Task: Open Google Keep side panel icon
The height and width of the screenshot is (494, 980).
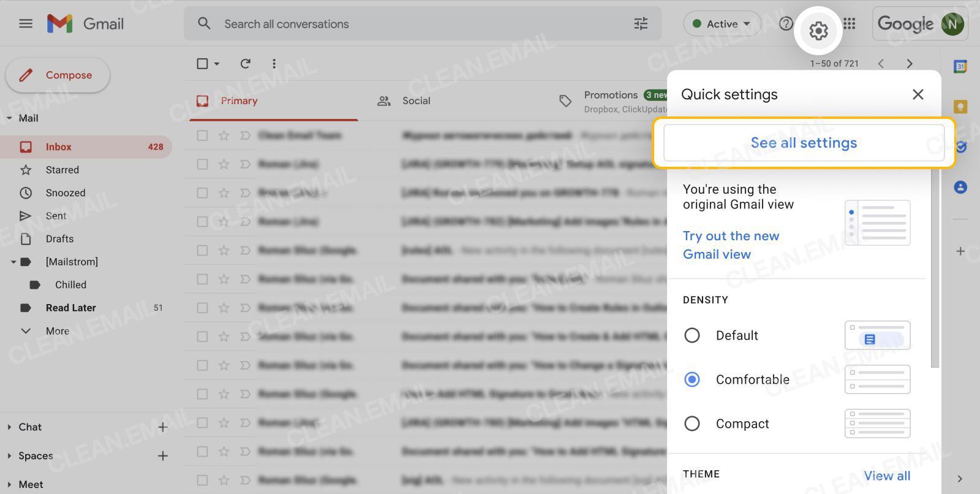Action: [x=960, y=107]
